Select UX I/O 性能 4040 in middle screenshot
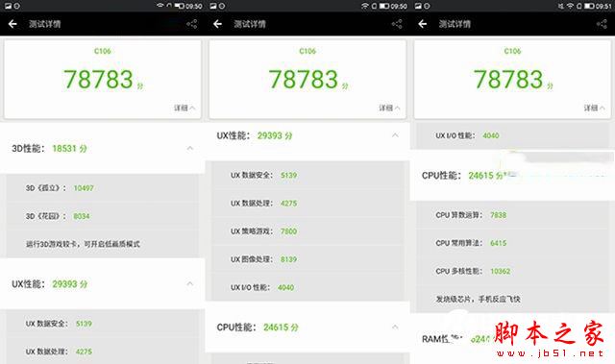Viewport: 615px width, 364px height. pos(307,287)
